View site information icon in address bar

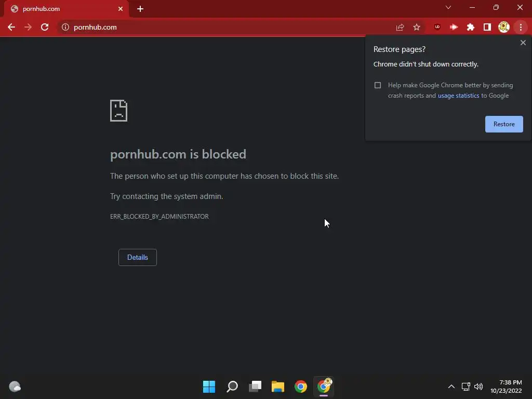[x=65, y=27]
